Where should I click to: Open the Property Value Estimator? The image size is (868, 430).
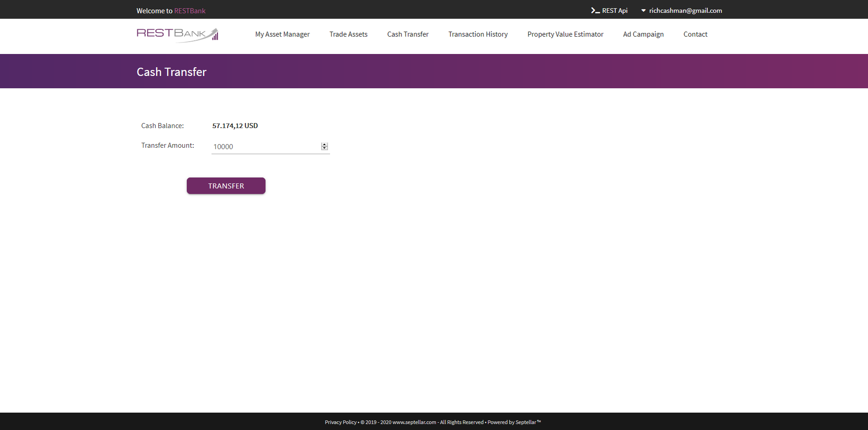point(565,34)
